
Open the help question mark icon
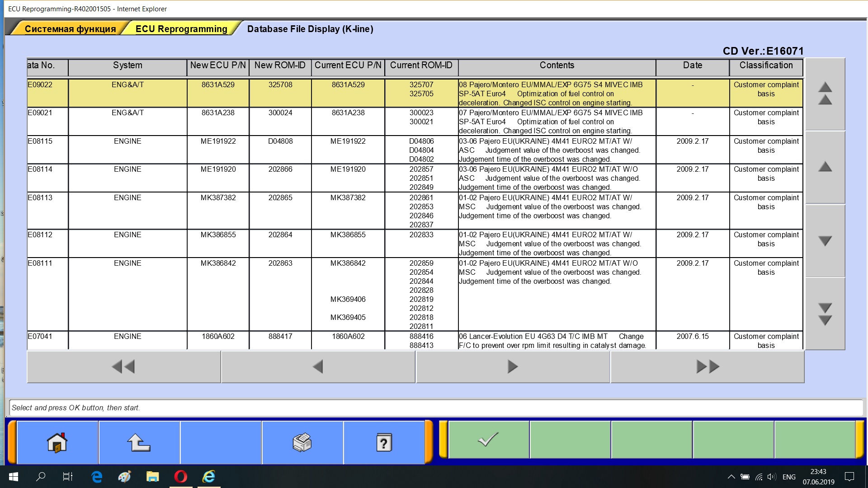pyautogui.click(x=384, y=442)
